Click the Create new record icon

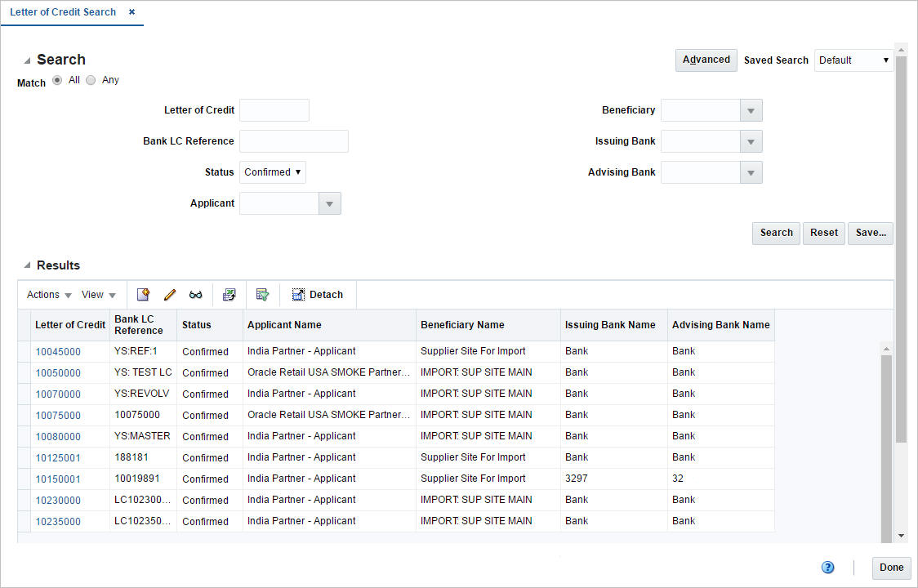click(143, 294)
